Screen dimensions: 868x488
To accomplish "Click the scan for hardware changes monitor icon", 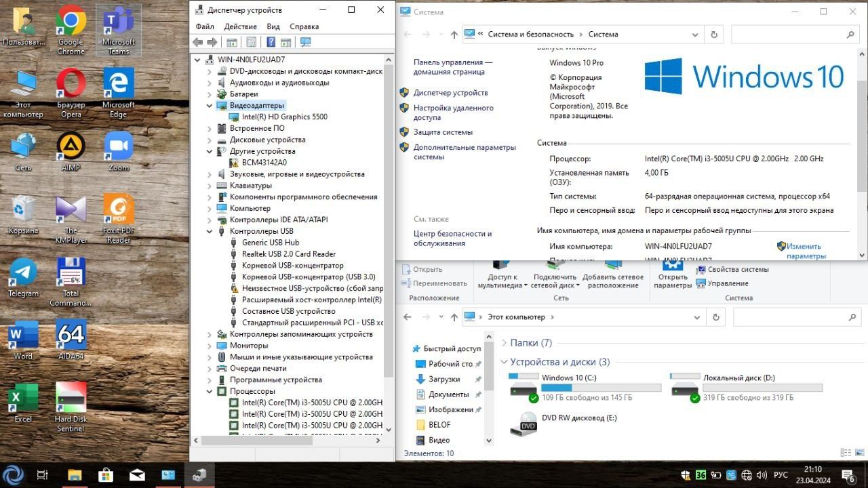I will 305,42.
